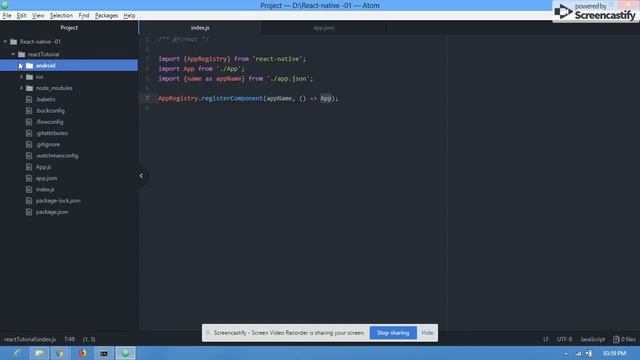Open the App.js file icon

(x=29, y=167)
